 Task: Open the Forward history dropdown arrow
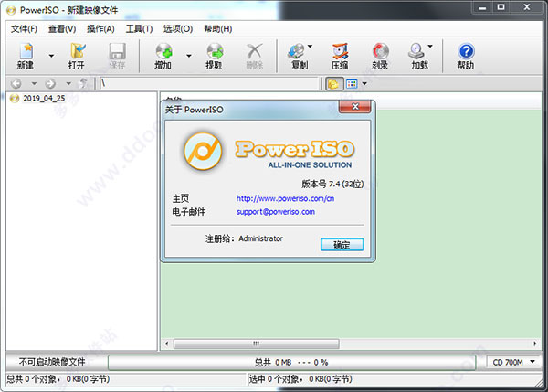68,83
